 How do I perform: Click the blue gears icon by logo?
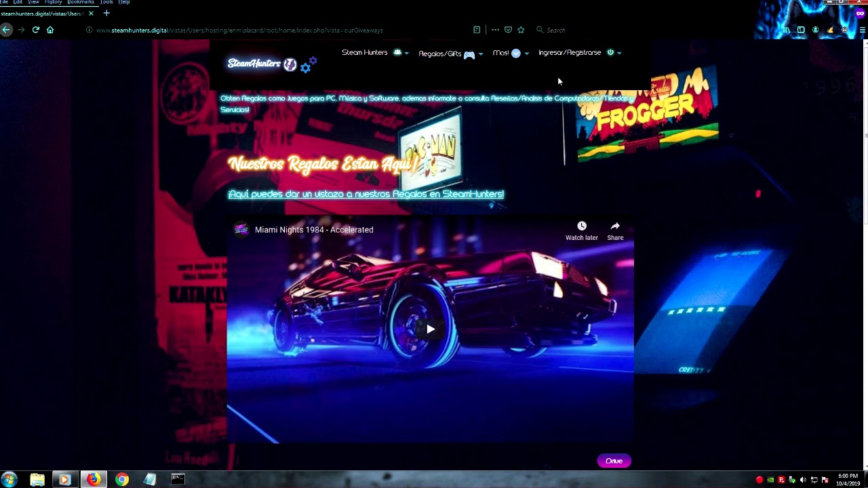[x=309, y=65]
